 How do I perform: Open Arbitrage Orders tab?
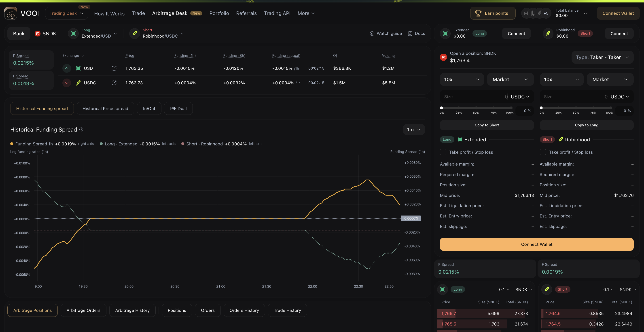[83, 310]
